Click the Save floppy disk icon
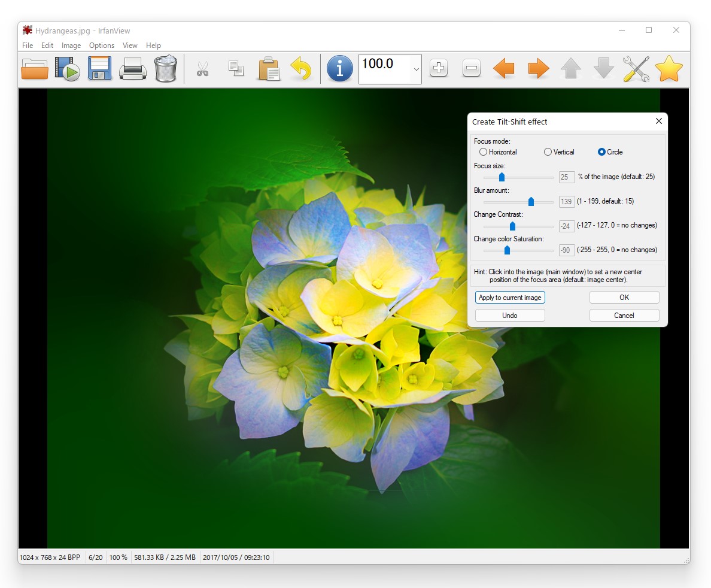 pos(100,68)
